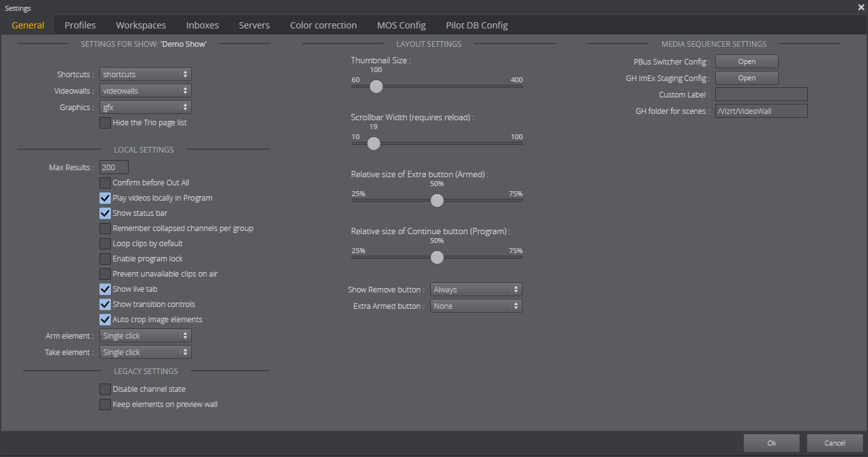Check Confirm before Out All

105,183
